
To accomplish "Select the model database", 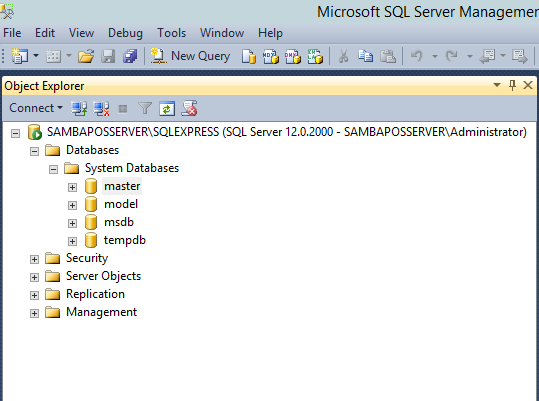I will [x=121, y=204].
